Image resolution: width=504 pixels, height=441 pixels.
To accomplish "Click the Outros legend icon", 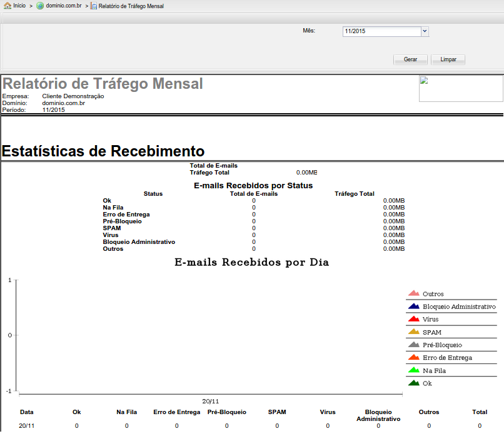I will [x=413, y=293].
